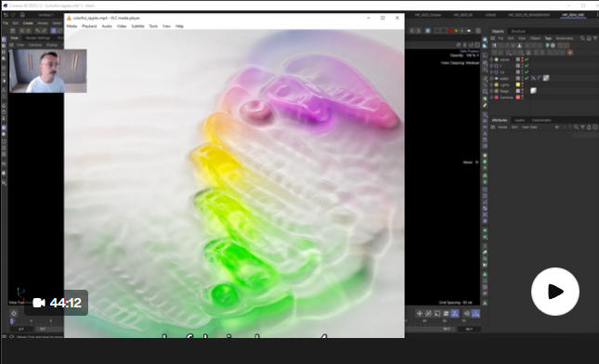The image size is (599, 364).
Task: Click the highlighted purple icon in left top toolbar
Action: (54, 31)
